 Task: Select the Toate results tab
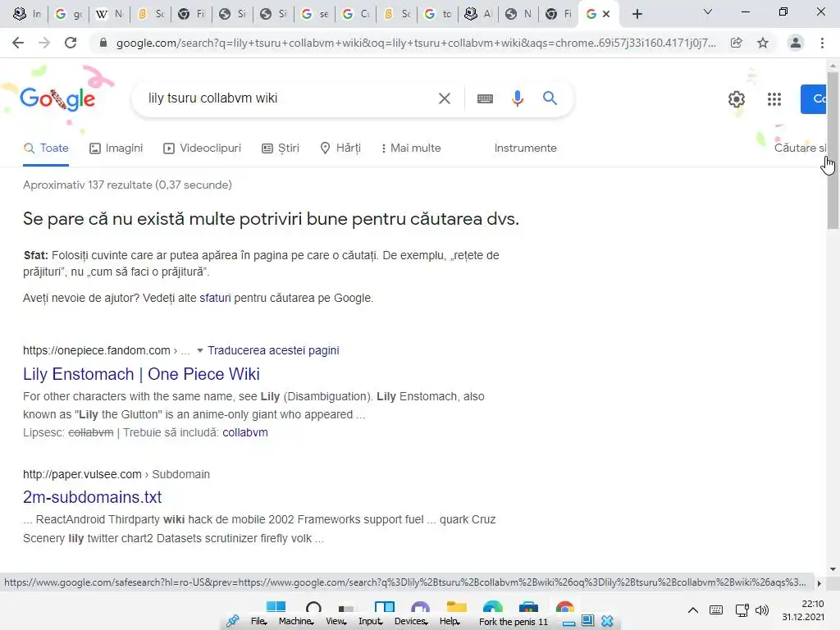pos(46,148)
